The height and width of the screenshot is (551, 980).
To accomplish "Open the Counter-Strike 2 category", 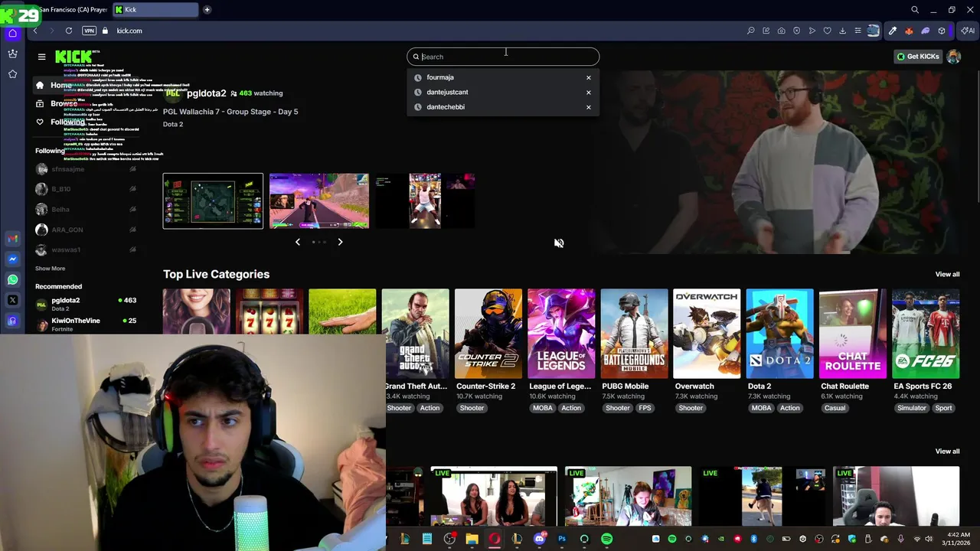I will (488, 334).
